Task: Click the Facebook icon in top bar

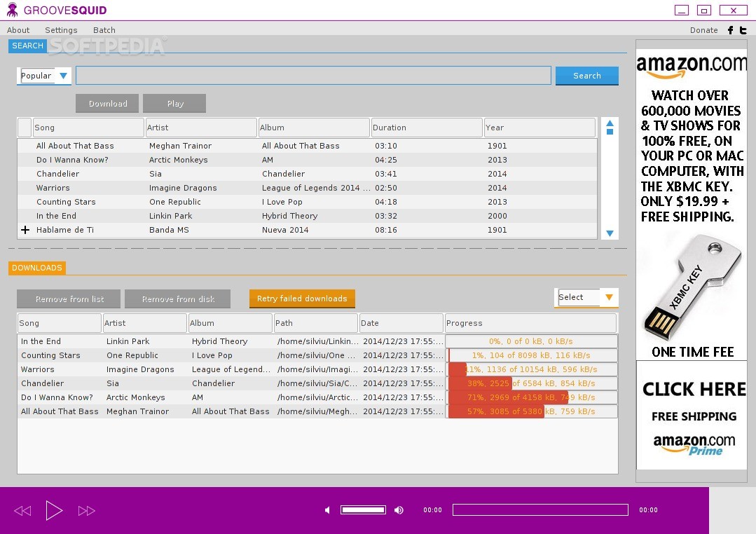Action: [730, 30]
